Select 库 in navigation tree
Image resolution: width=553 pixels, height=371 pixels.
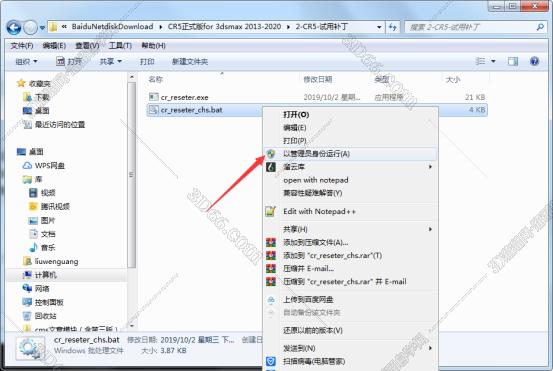pyautogui.click(x=32, y=179)
